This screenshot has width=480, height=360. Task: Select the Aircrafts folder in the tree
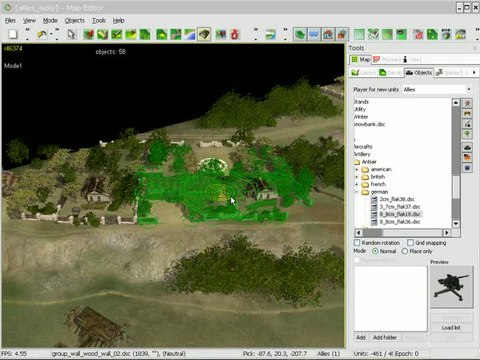(x=363, y=147)
